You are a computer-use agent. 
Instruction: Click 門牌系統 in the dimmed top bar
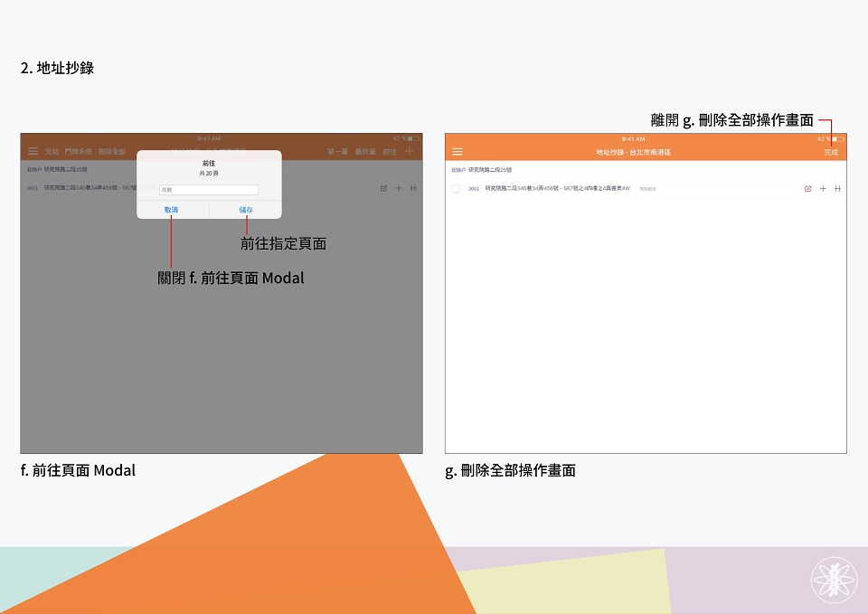point(78,151)
